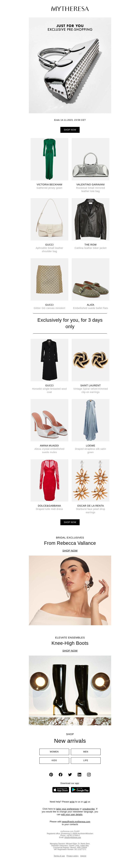Open the Instagram social icon
This screenshot has width=140, height=868.
(x=89, y=775)
